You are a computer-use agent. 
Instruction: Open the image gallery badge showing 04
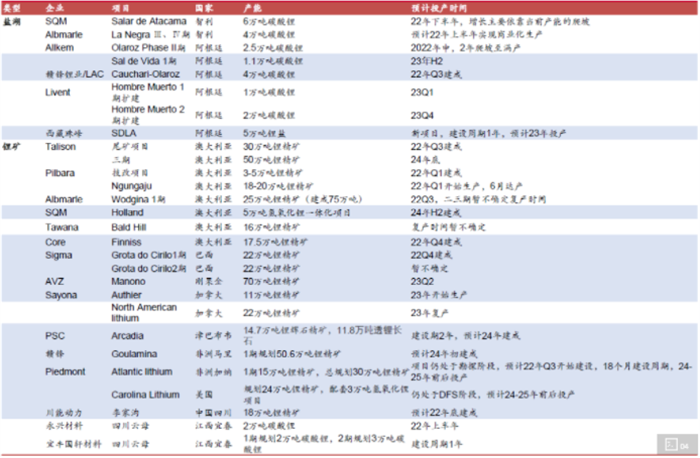(677, 445)
